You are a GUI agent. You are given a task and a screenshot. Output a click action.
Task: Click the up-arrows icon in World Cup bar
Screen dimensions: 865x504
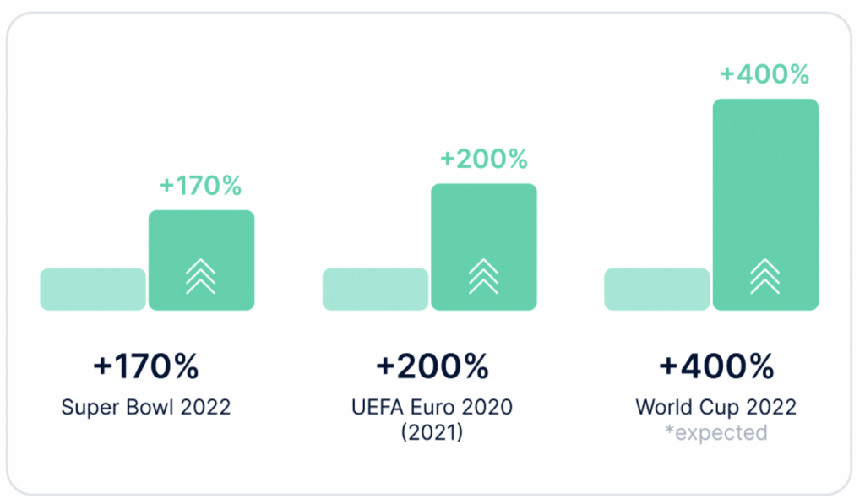pyautogui.click(x=765, y=276)
